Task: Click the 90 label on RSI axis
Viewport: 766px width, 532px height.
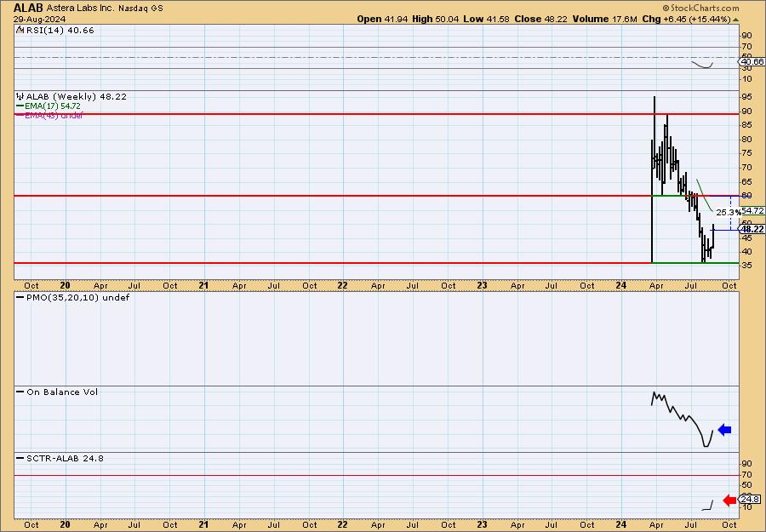Action: (746, 36)
